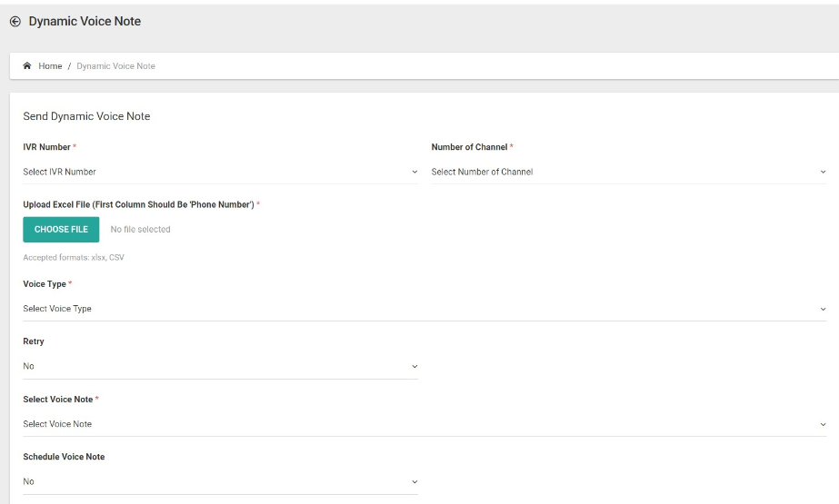
Task: Open the Select Number of Channel dropdown
Action: [x=629, y=173]
